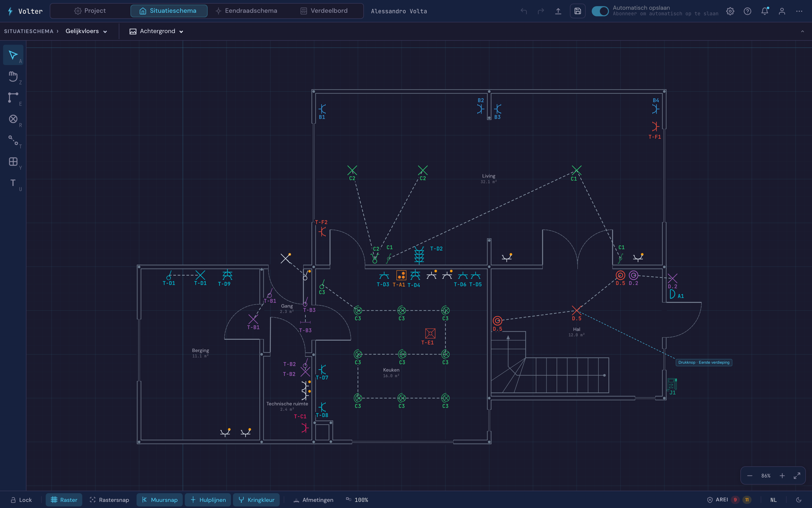Collapse the toolbar chevron at right
Viewport: 812px width, 508px height.
(803, 31)
